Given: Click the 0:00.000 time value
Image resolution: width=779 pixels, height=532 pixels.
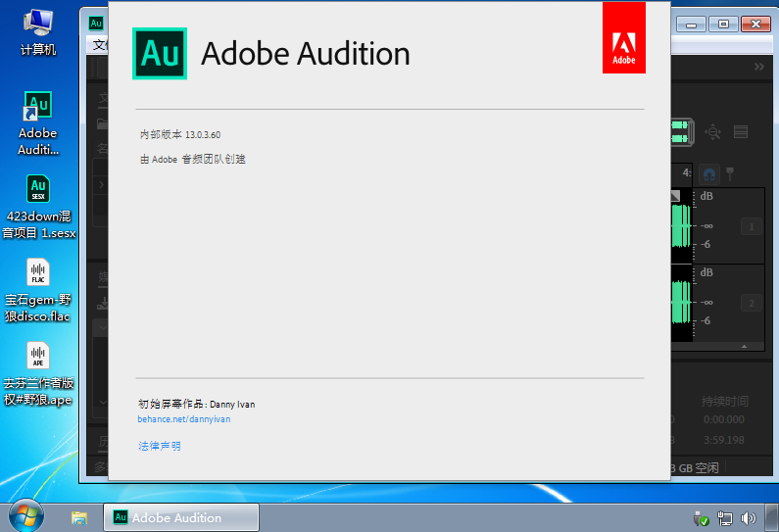Looking at the screenshot, I should coord(724,419).
